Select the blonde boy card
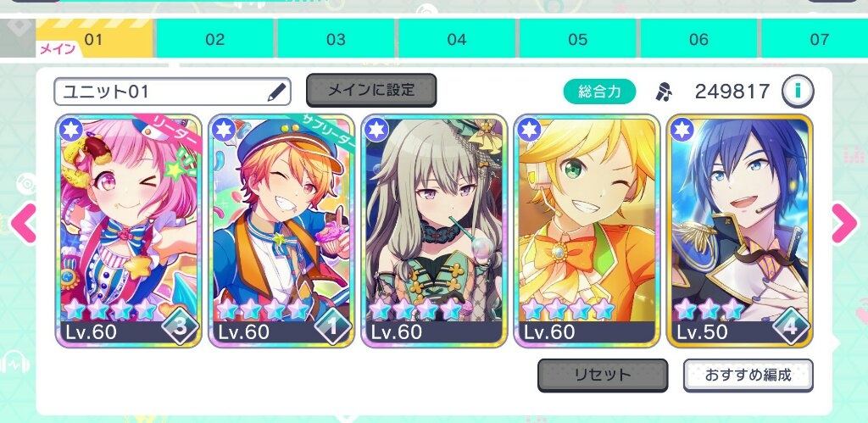This screenshot has width=868, height=423. pos(587,231)
